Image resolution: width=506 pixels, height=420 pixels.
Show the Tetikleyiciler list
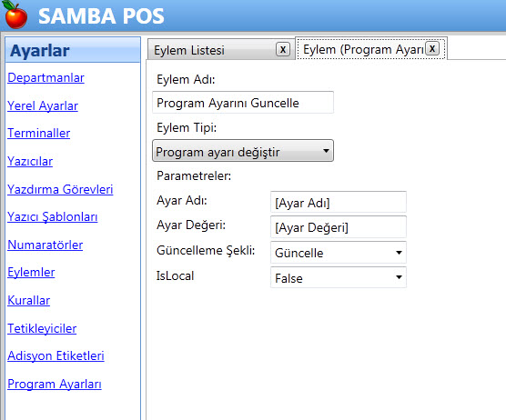point(42,328)
